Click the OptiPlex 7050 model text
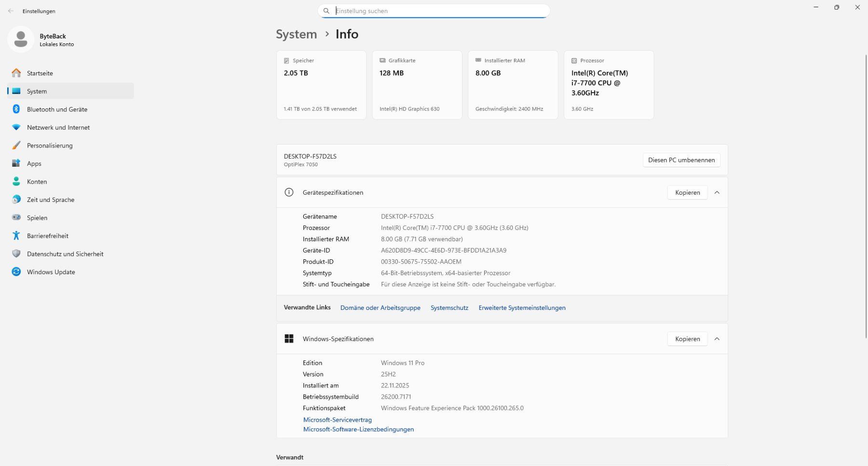This screenshot has width=868, height=466. (x=300, y=164)
